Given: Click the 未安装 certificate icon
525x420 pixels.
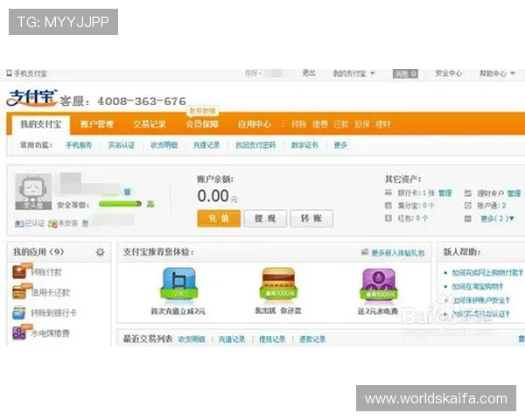Looking at the screenshot, I should 52,224.
